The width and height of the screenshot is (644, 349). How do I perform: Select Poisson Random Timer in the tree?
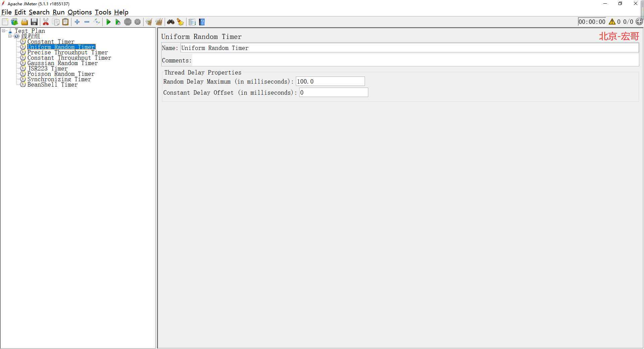tap(61, 74)
